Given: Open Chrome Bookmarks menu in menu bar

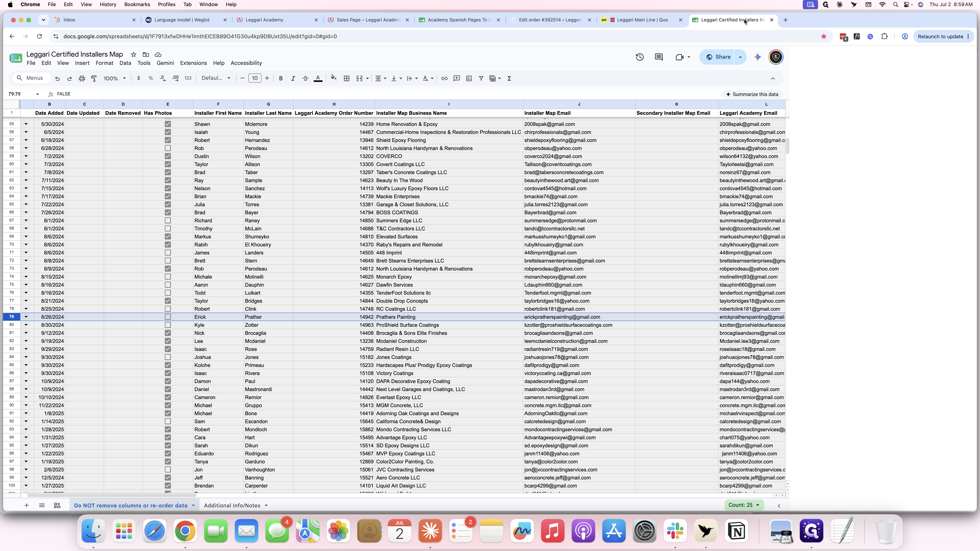Looking at the screenshot, I should pyautogui.click(x=137, y=5).
